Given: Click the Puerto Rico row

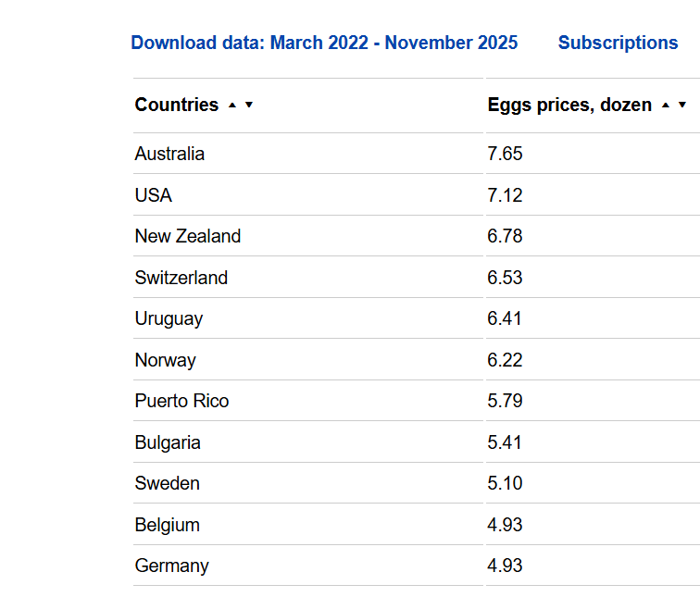Looking at the screenshot, I should tap(181, 401).
